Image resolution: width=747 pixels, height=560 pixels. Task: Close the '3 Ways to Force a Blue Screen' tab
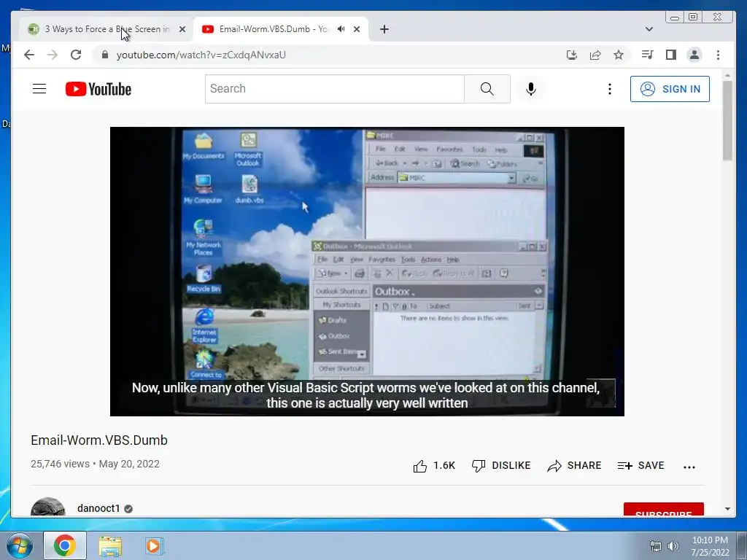pyautogui.click(x=182, y=29)
